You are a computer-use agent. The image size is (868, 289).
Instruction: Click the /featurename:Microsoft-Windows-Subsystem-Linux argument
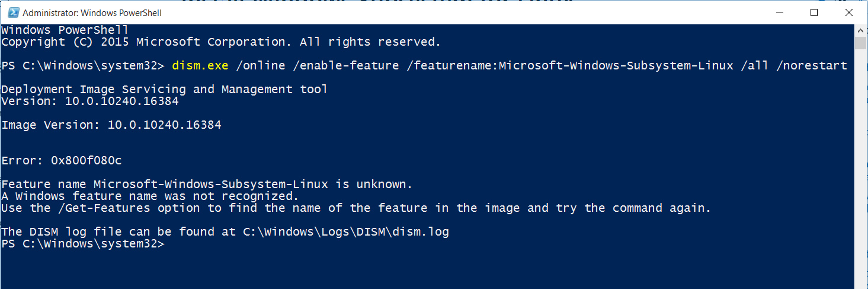pos(570,66)
